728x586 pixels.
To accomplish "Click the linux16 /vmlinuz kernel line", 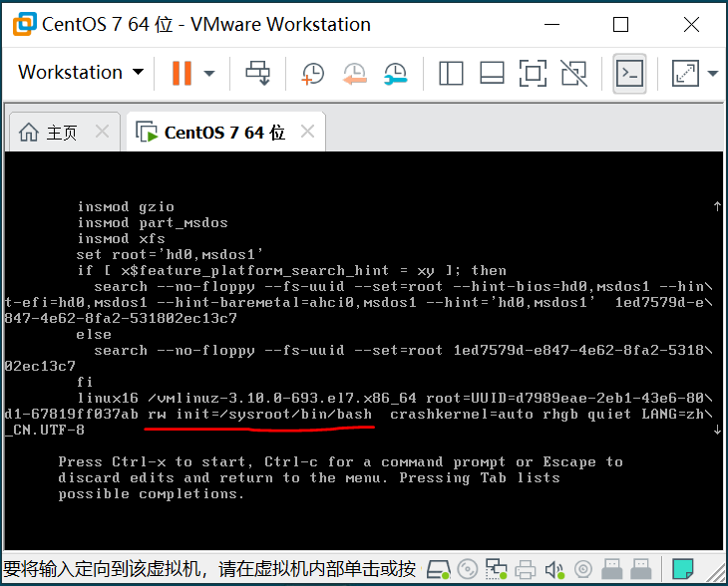I will (394, 398).
